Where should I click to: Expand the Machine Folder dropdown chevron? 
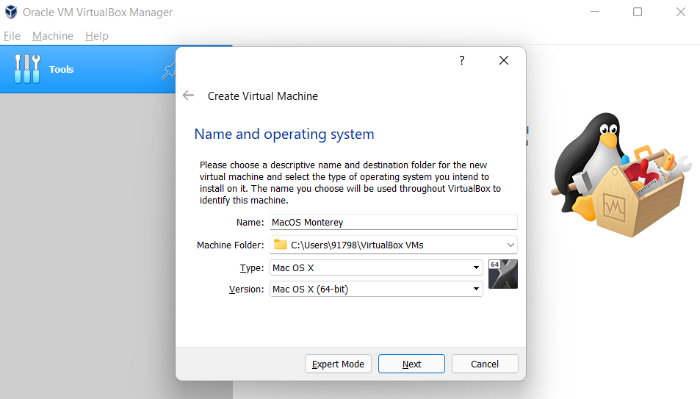[x=510, y=245]
